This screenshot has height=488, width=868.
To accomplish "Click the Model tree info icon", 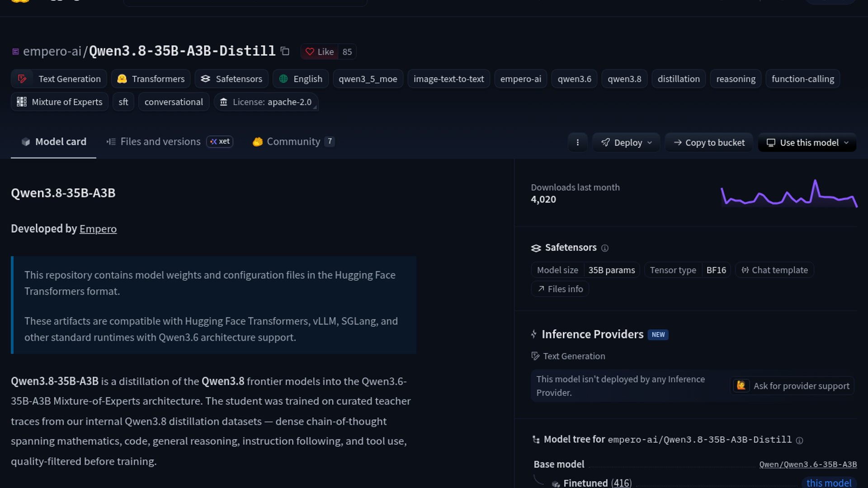I will 799,441.
